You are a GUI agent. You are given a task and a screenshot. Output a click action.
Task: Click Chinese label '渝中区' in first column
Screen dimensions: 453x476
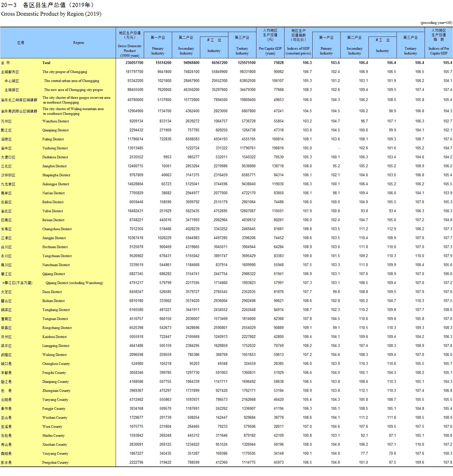6,148
